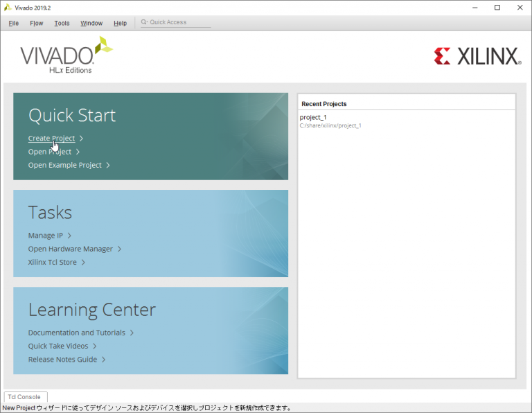Open the Window menu

91,23
